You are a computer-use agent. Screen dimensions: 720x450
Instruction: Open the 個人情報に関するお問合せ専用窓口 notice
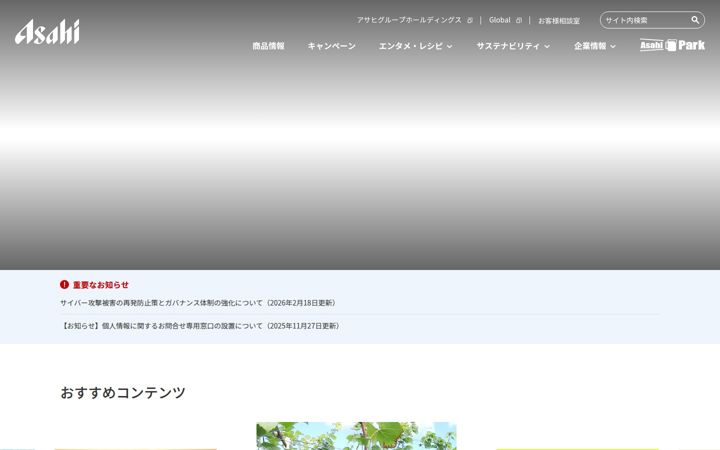(x=200, y=326)
